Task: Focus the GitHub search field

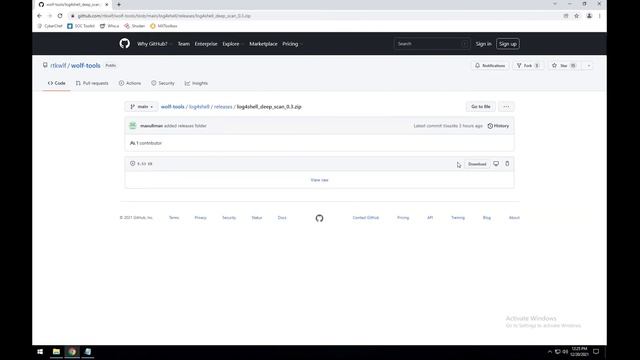Action: pos(431,44)
